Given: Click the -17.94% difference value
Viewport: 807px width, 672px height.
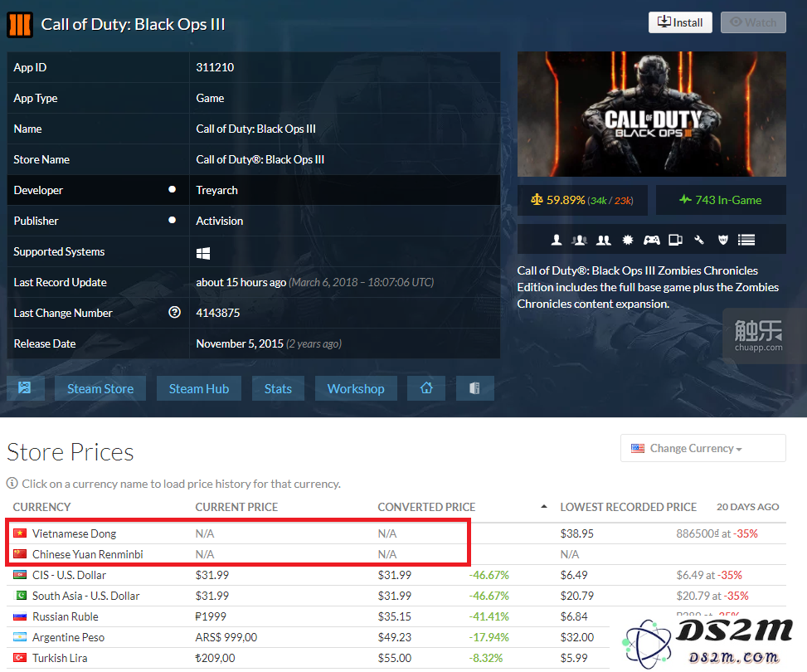Looking at the screenshot, I should click(489, 637).
